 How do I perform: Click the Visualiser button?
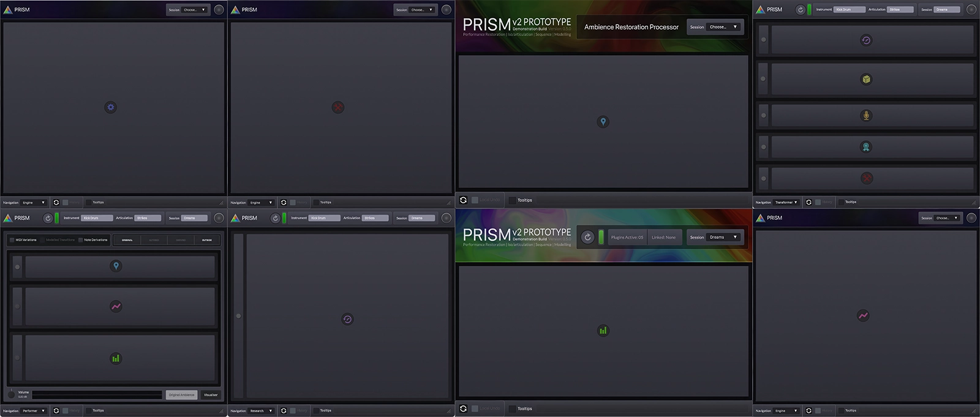click(x=211, y=395)
